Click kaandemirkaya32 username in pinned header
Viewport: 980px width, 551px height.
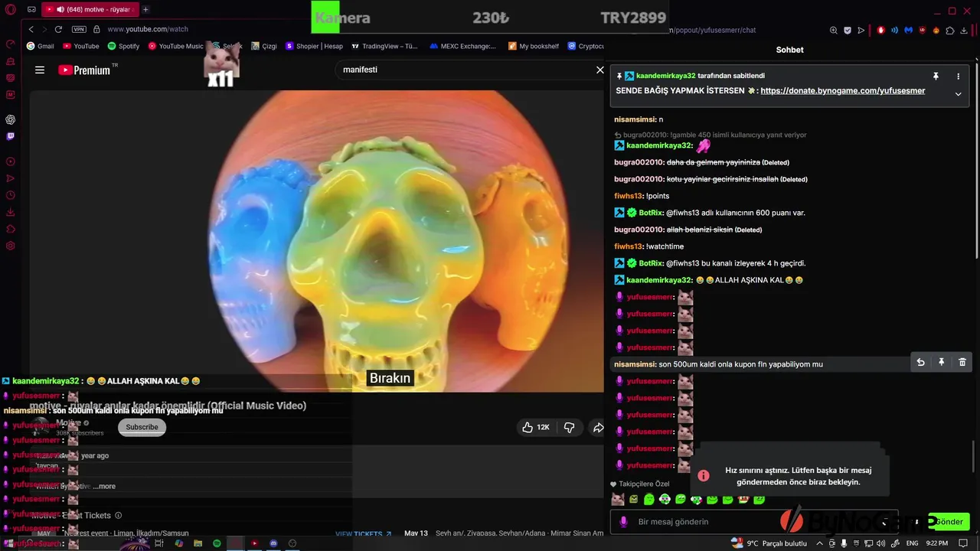point(665,76)
